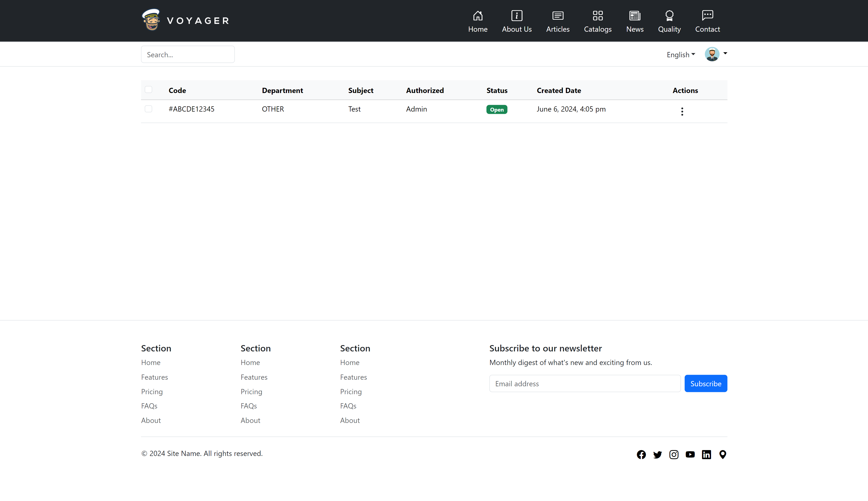The image size is (868, 501).
Task: Open Quality section icon
Action: click(669, 15)
